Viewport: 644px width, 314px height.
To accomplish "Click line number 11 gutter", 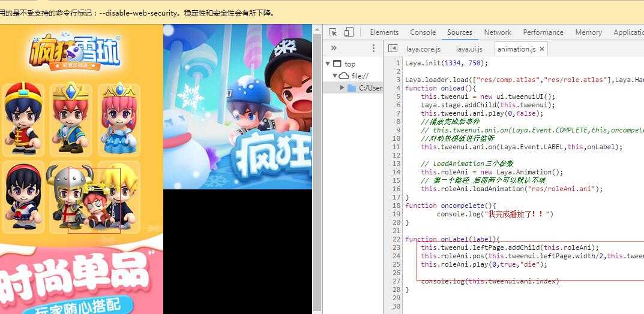I will tap(396, 147).
